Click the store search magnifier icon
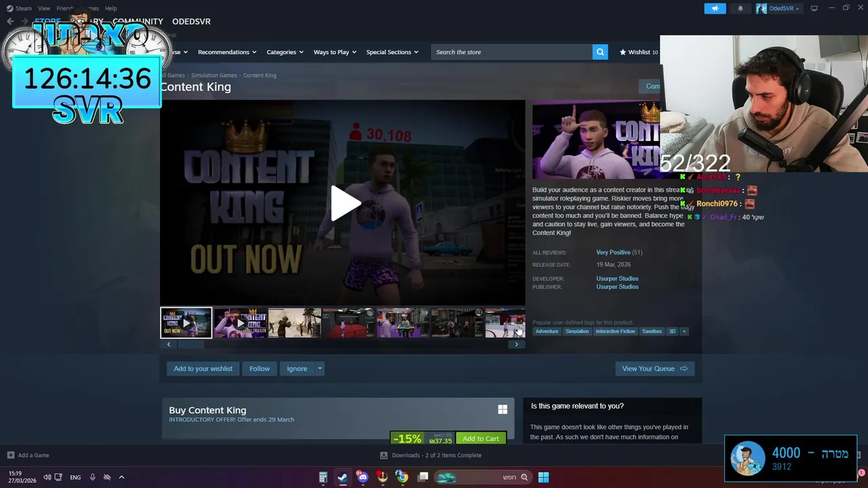The width and height of the screenshot is (868, 488). [600, 52]
